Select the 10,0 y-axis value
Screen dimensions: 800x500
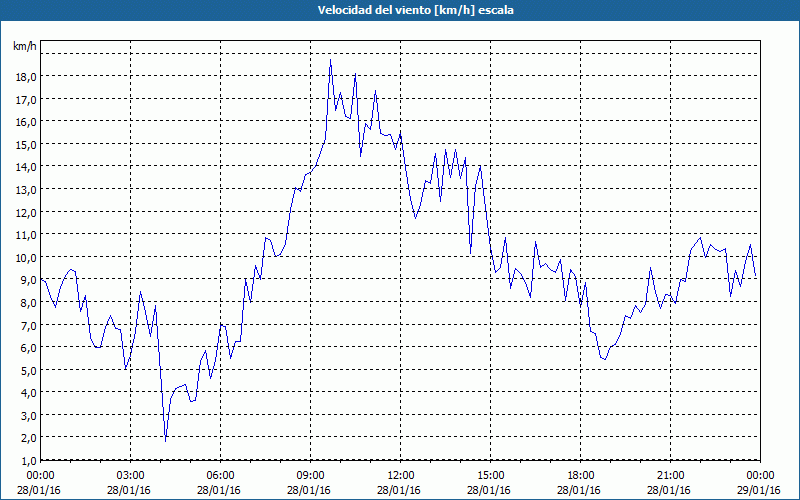27,257
